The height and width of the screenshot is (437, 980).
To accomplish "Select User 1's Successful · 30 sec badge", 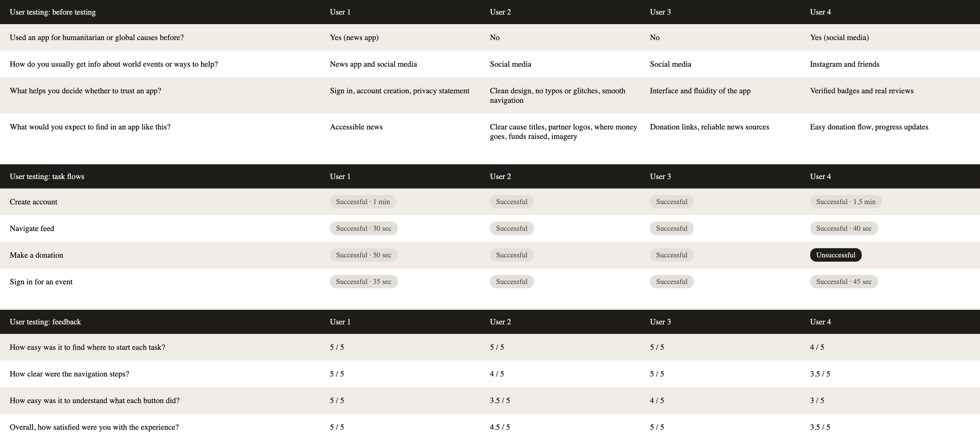I will click(x=364, y=228).
